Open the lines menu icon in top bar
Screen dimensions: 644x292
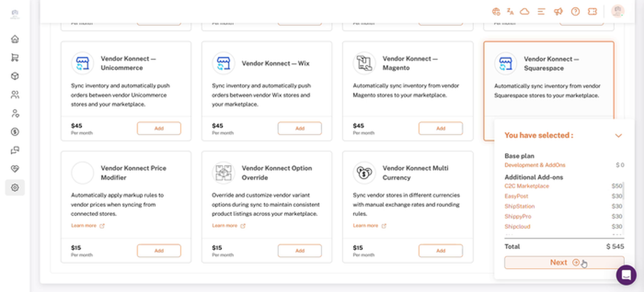pos(541,12)
